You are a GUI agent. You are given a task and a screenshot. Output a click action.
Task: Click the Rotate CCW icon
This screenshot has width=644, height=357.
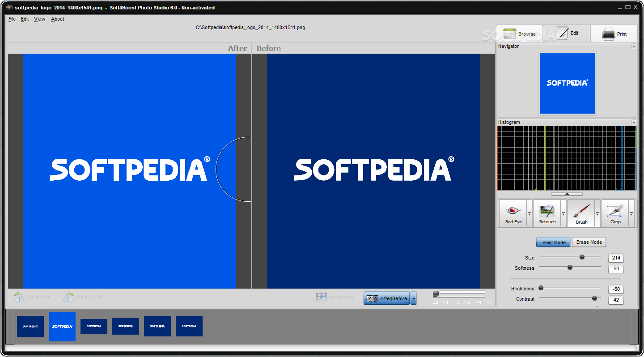[68, 297]
